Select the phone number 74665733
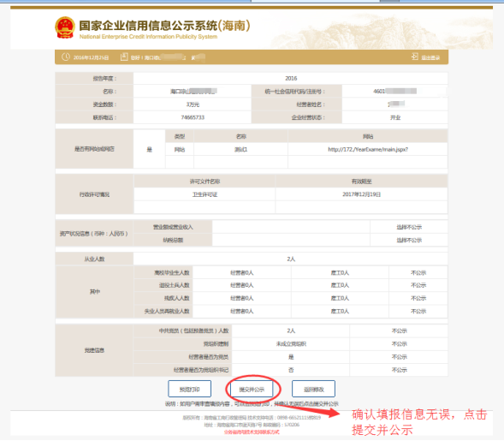 tap(193, 117)
